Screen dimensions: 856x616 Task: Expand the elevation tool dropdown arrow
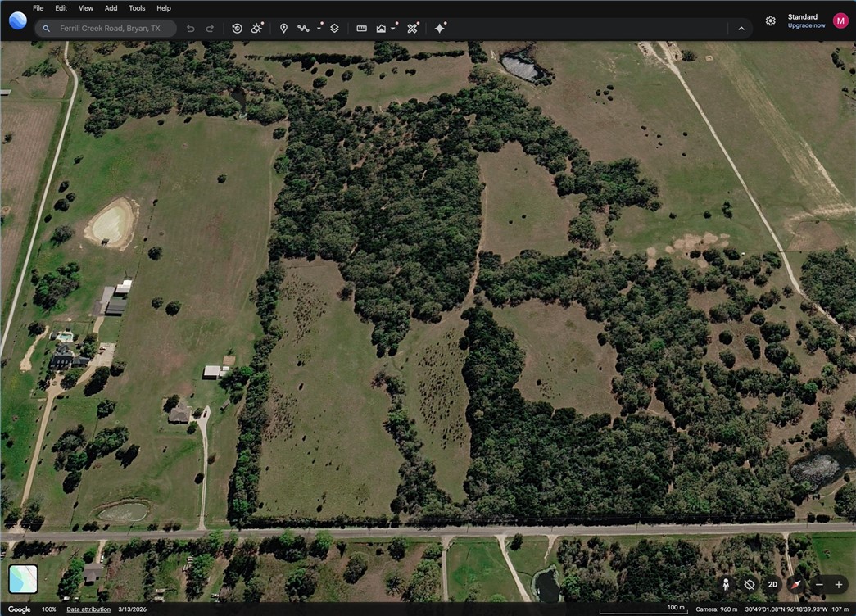pyautogui.click(x=394, y=29)
